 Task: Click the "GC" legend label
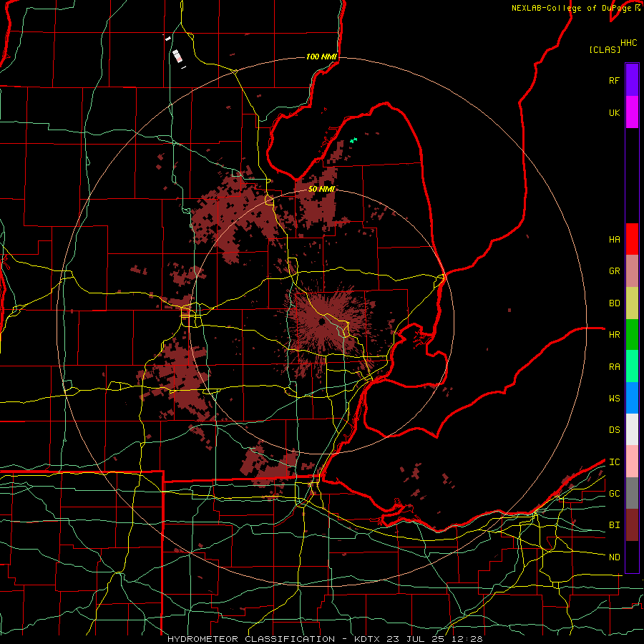[614, 494]
